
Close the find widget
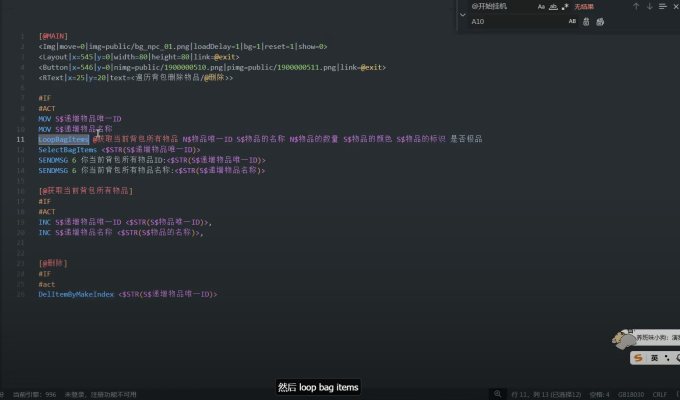(x=674, y=6)
